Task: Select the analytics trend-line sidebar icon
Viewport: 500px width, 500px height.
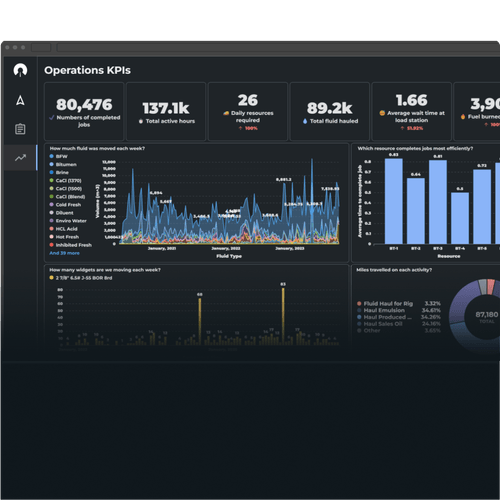Action: 20,158
